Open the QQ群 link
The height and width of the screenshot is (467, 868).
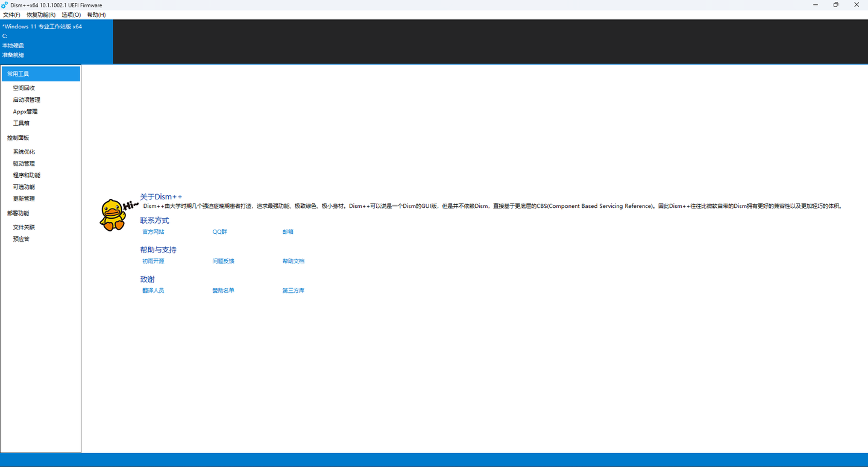[x=220, y=232]
